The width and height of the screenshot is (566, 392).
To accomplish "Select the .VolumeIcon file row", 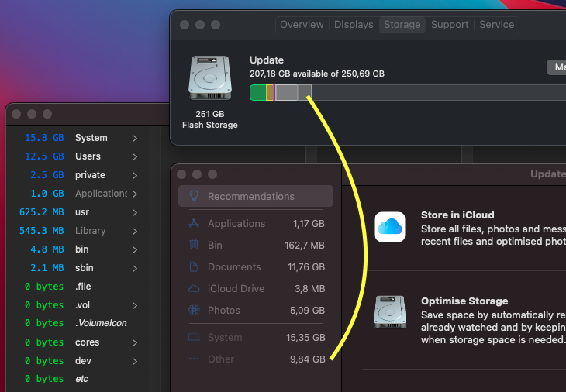I will [x=79, y=323].
